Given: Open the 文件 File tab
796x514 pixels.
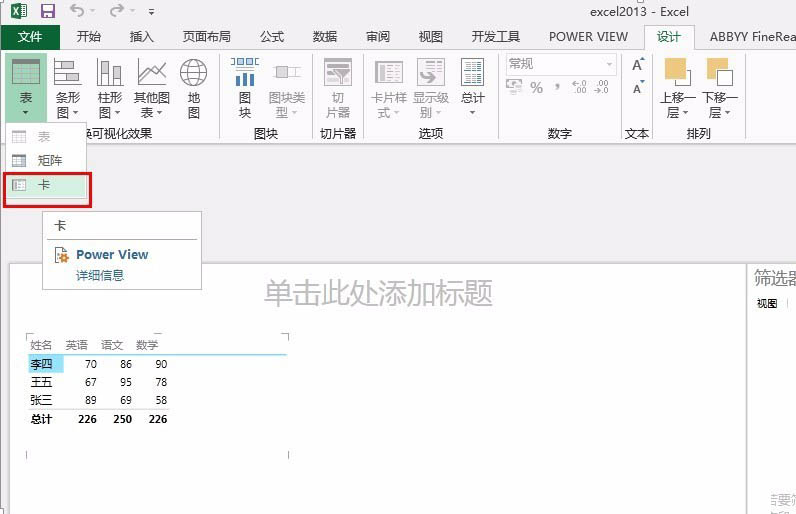Looking at the screenshot, I should 30,37.
